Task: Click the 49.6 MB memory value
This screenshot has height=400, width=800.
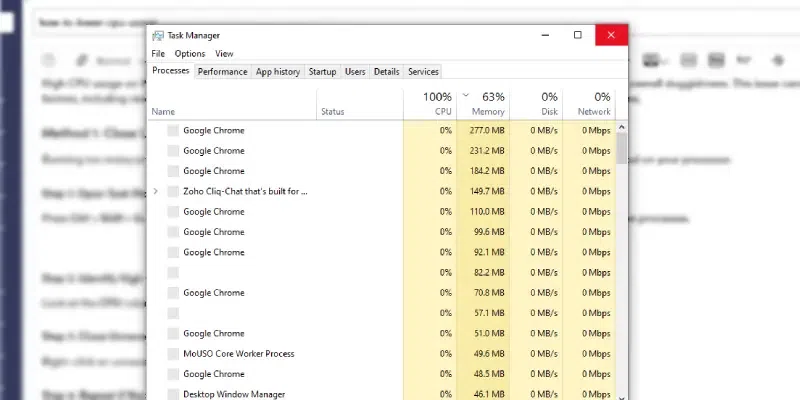Action: 489,354
